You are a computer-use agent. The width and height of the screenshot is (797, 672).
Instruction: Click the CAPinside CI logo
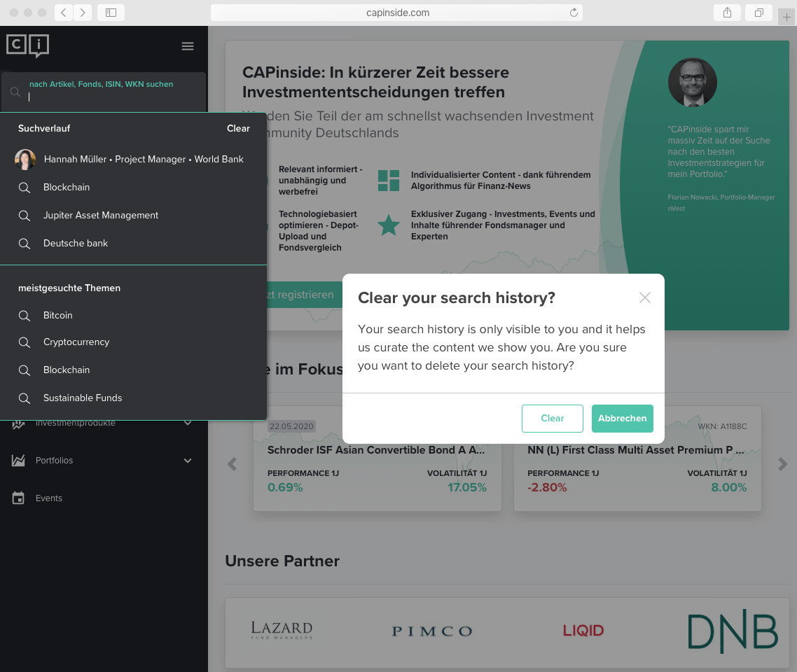click(x=27, y=45)
